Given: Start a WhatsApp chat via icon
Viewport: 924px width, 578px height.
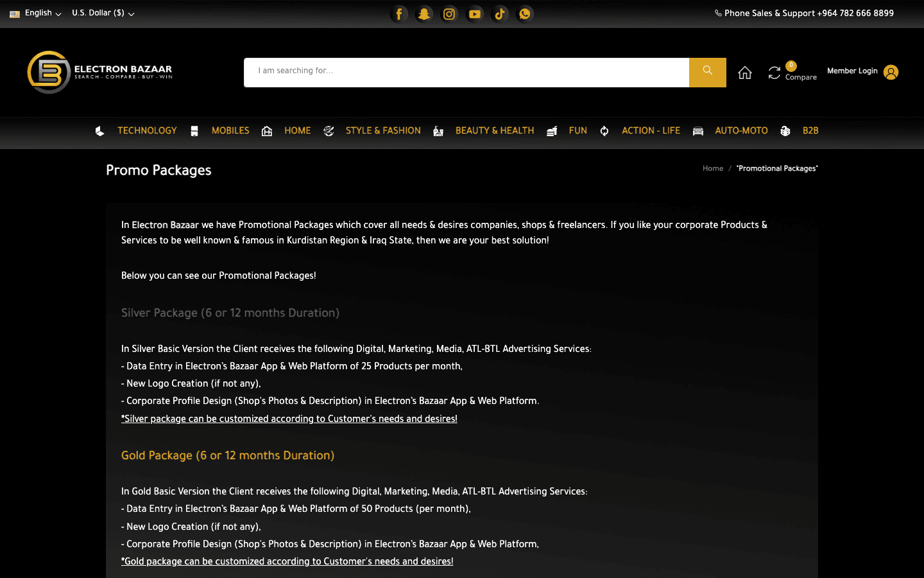Looking at the screenshot, I should [x=525, y=13].
